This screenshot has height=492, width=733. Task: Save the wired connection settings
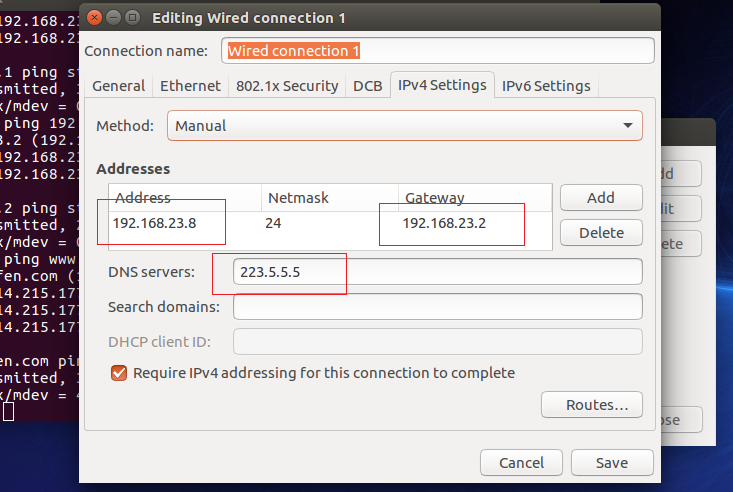coord(612,463)
